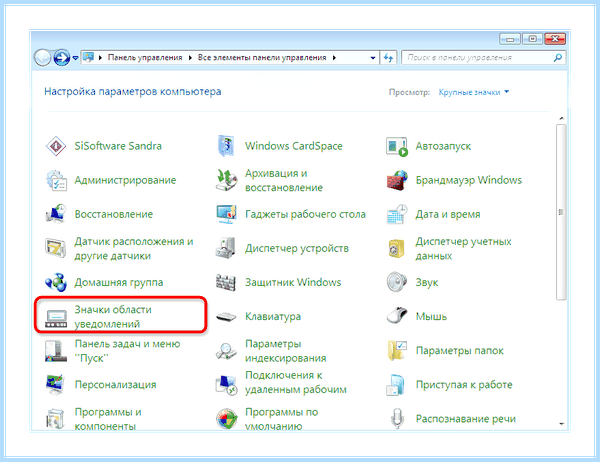The width and height of the screenshot is (600, 462).
Task: Open the Диспетчер устройств link text
Action: 297,248
